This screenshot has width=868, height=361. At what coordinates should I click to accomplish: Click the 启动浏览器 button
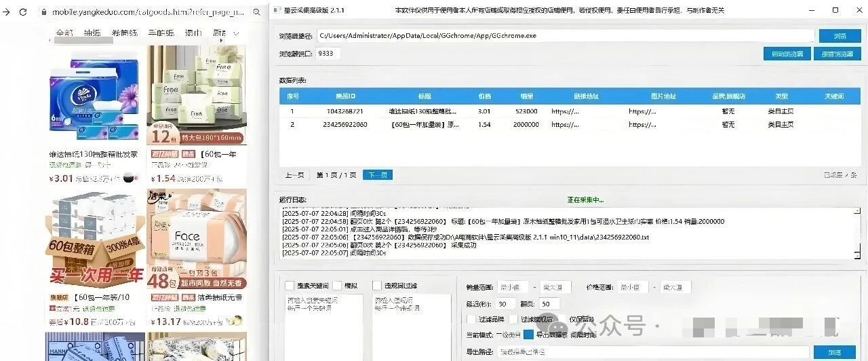(x=787, y=54)
